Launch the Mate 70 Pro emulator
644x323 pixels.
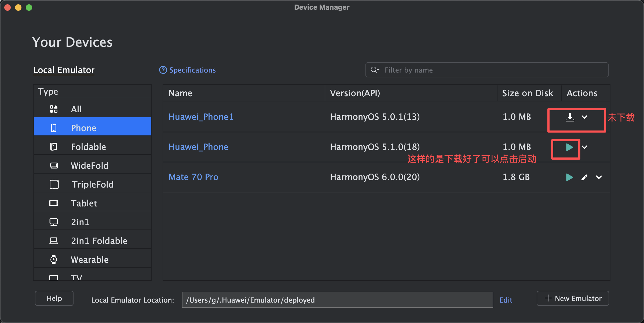[569, 177]
